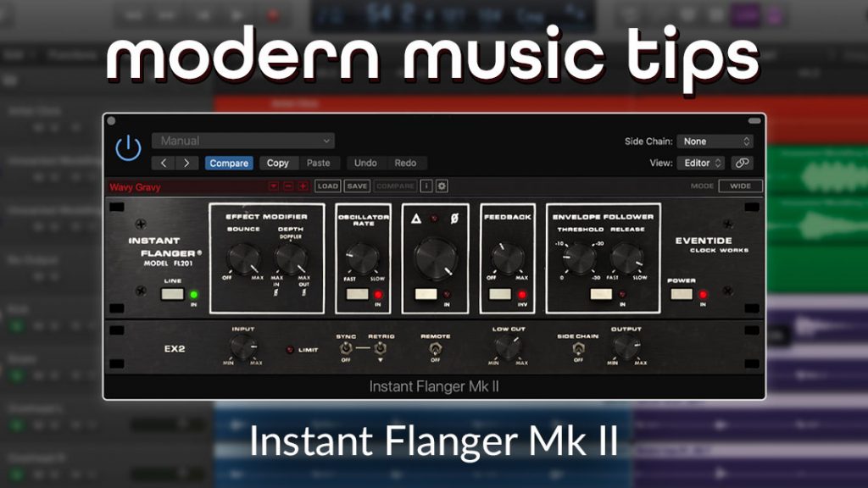Go to the next preset arrow
868x488 pixels.
[186, 164]
